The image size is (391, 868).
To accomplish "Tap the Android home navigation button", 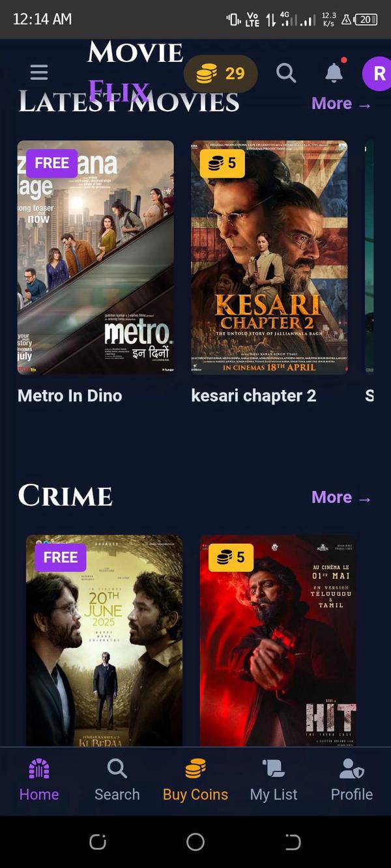I will [195, 842].
